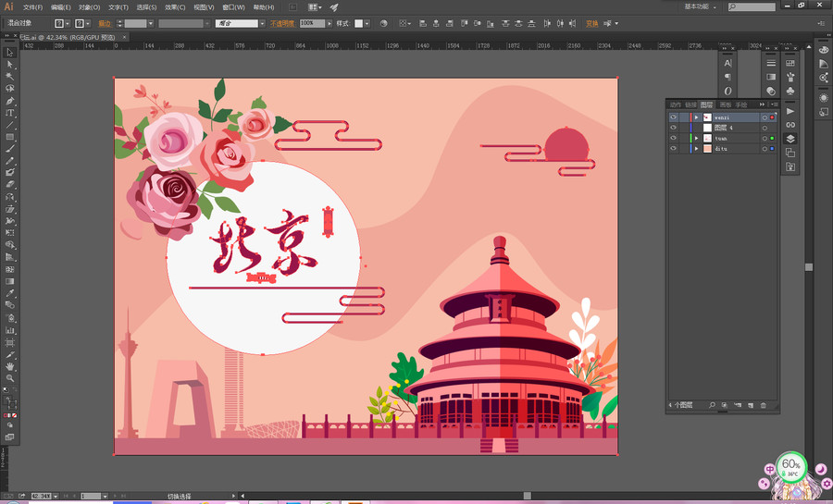
Task: Select the Line Segment tool
Action: pyautogui.click(x=9, y=125)
